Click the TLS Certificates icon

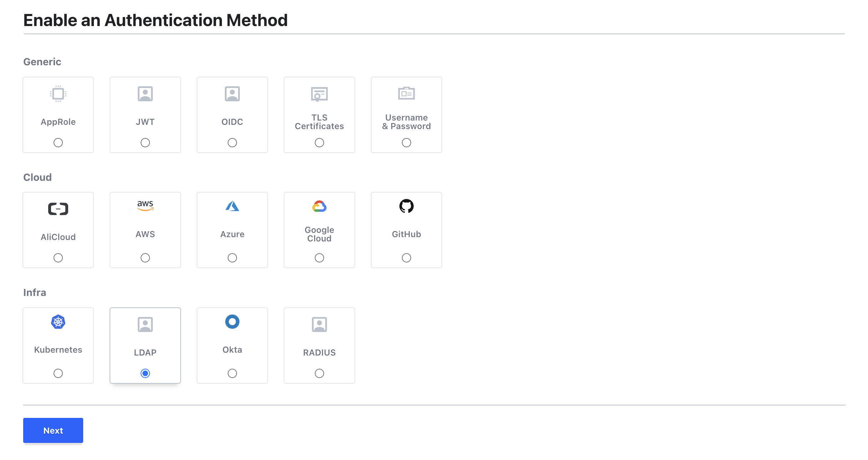[x=319, y=94]
